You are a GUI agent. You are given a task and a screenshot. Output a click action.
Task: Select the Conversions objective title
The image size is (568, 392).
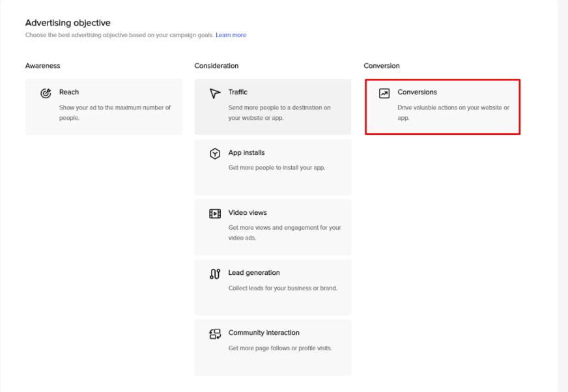418,92
